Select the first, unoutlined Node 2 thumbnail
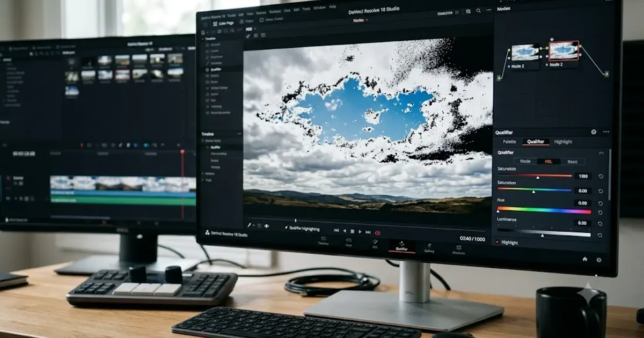The image size is (644, 338). click(525, 53)
